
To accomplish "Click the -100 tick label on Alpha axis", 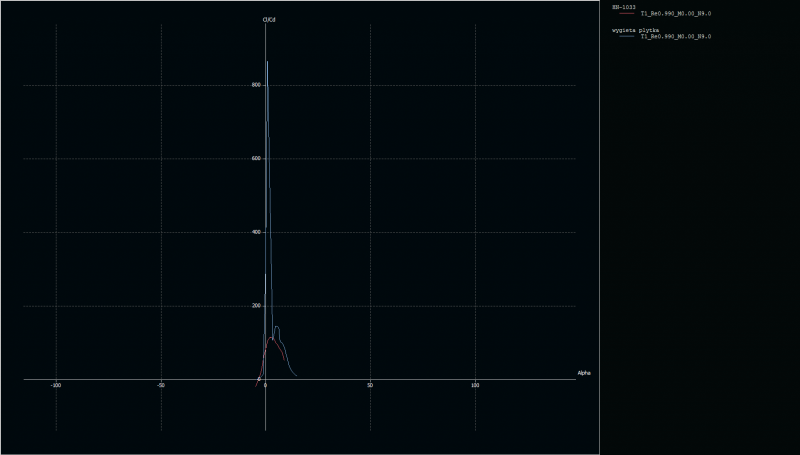I will coord(56,385).
